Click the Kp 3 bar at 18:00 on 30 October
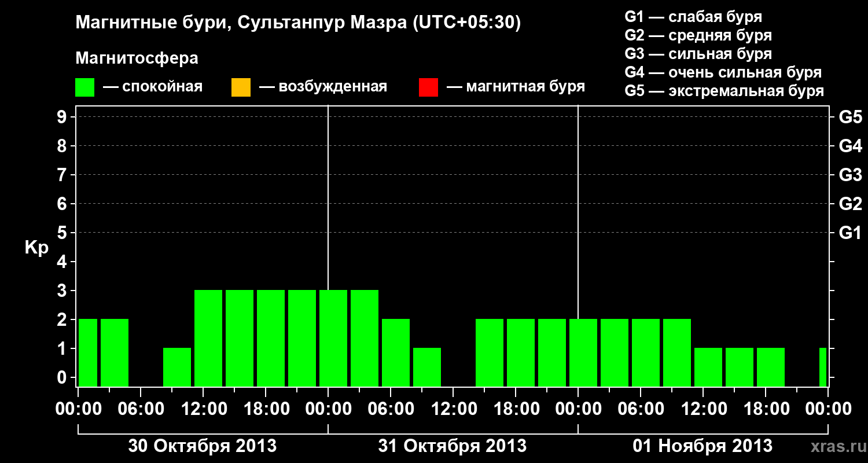 271,338
